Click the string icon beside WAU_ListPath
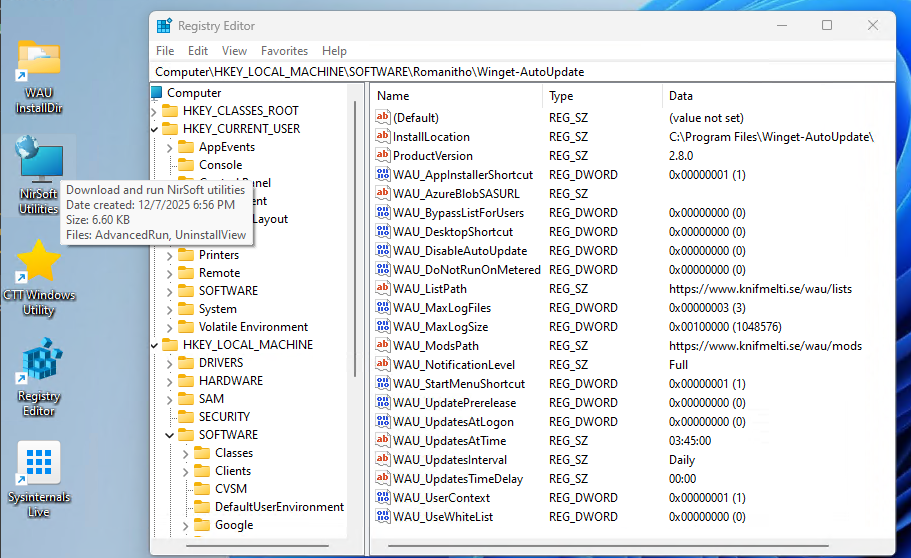The width and height of the screenshot is (911, 558). pos(382,288)
